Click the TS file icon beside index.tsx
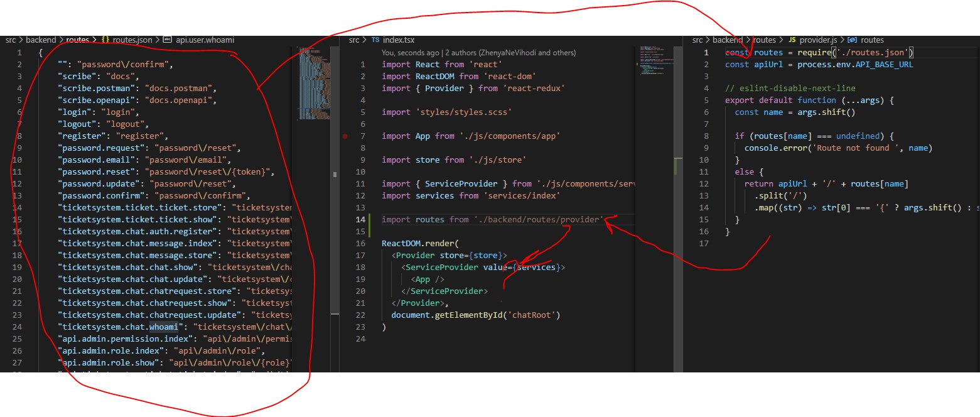This screenshot has height=417, width=980. point(375,40)
